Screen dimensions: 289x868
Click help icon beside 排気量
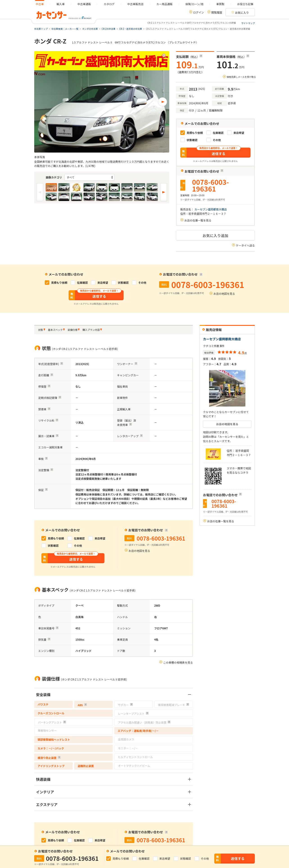pyautogui.click(x=49, y=639)
